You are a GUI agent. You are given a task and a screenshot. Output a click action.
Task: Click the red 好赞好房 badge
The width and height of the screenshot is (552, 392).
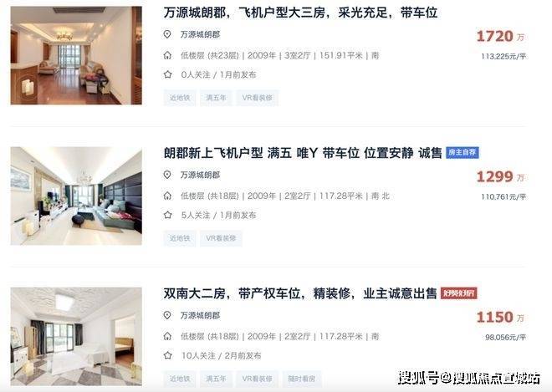click(x=458, y=293)
